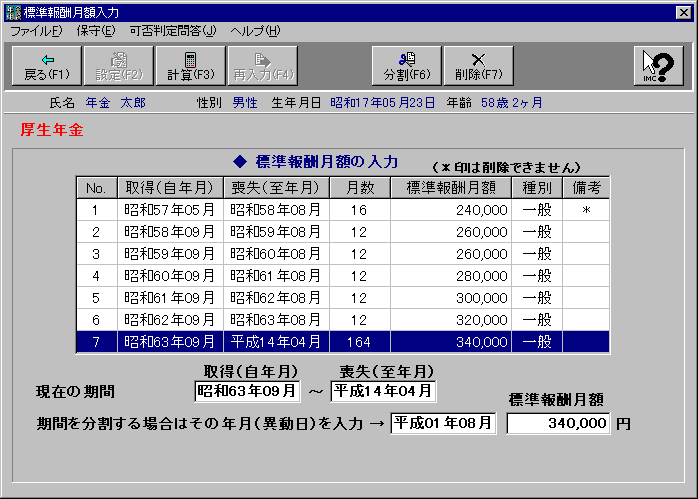Click the 標準報酬月額 field showing 340,000

(558, 423)
